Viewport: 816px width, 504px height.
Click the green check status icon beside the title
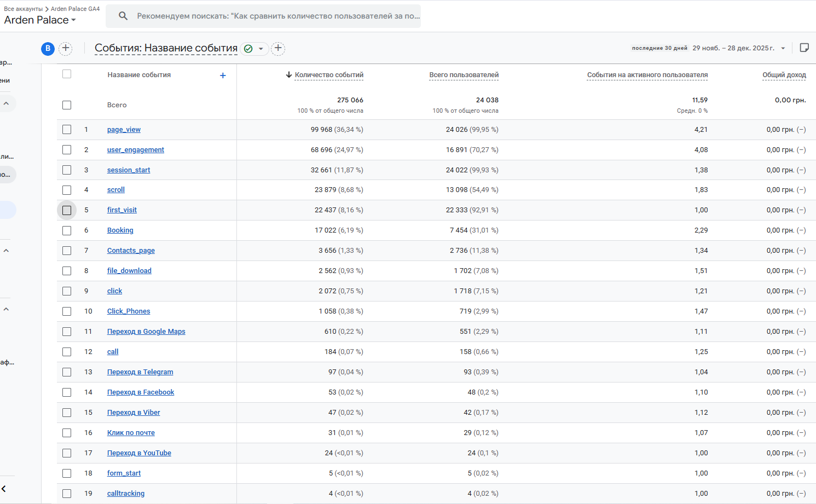click(x=248, y=49)
